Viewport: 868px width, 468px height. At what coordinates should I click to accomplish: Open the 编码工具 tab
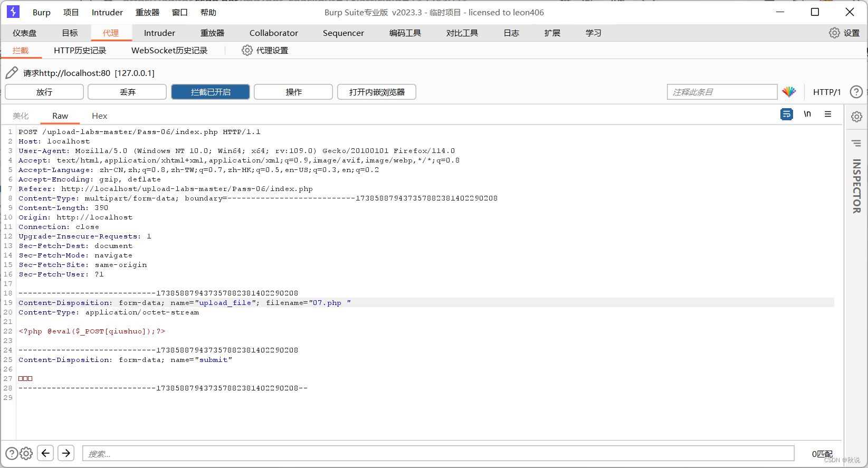coord(405,33)
